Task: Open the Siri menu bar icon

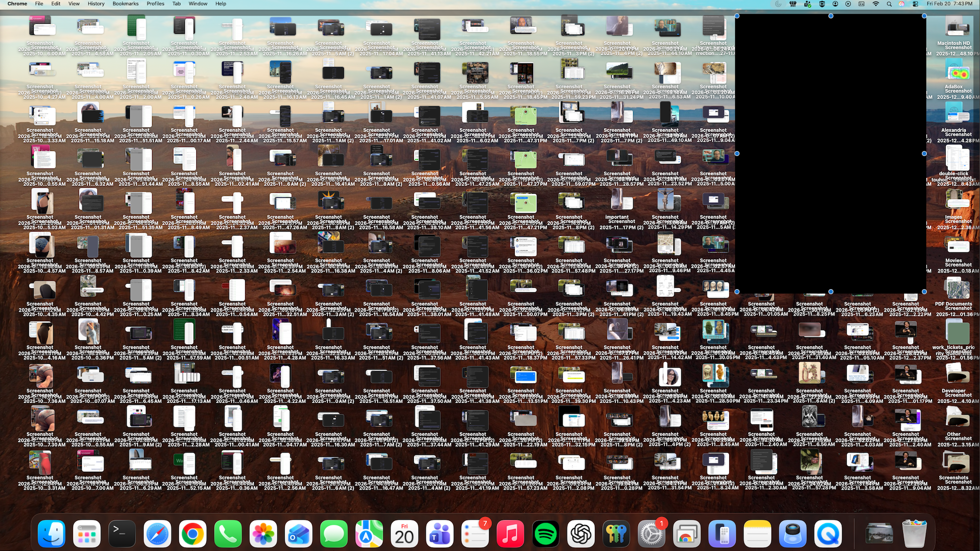Action: point(901,3)
